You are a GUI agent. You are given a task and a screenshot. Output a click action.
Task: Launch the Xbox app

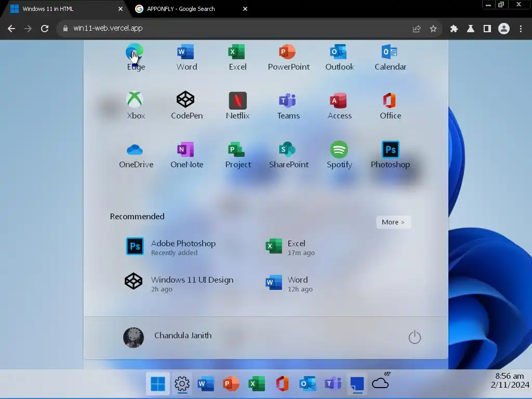pyautogui.click(x=136, y=105)
